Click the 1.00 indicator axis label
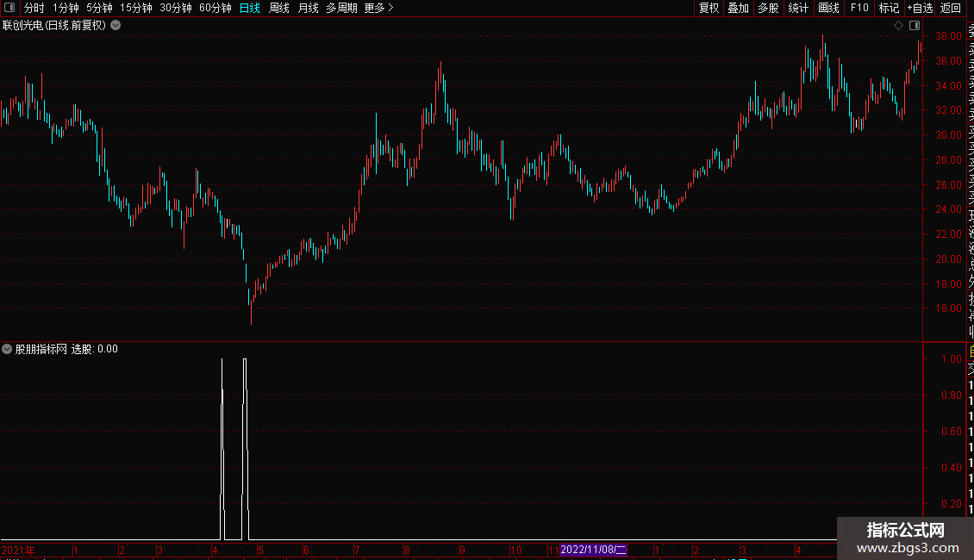974x560 pixels. click(951, 359)
